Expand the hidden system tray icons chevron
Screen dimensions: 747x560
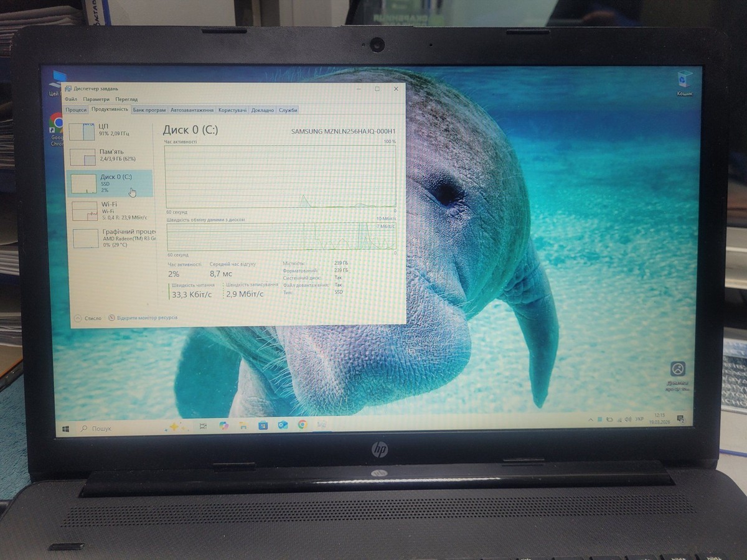590,421
